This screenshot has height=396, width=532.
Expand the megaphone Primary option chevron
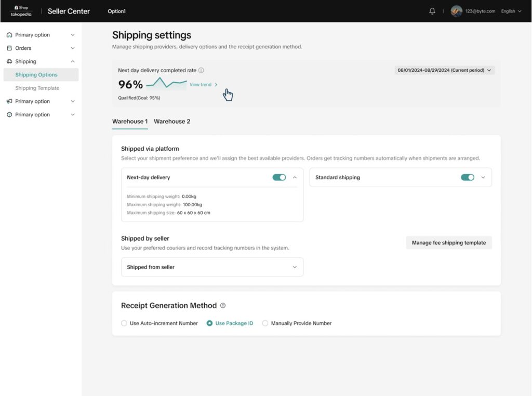click(x=73, y=101)
